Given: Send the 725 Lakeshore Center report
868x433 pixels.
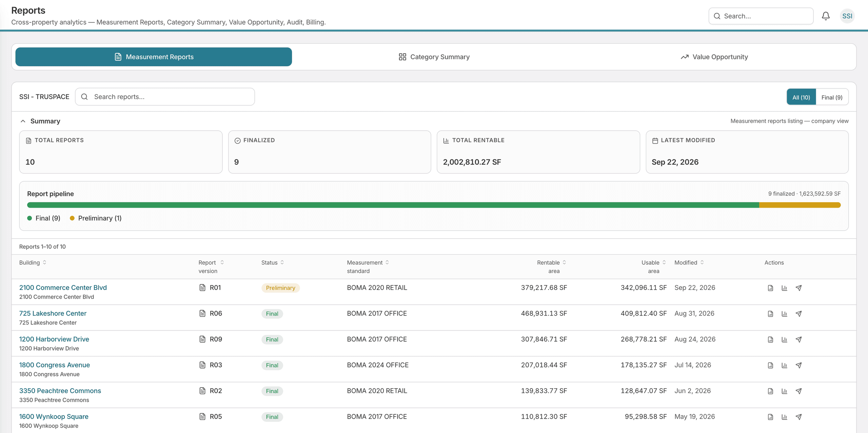Looking at the screenshot, I should [x=798, y=314].
